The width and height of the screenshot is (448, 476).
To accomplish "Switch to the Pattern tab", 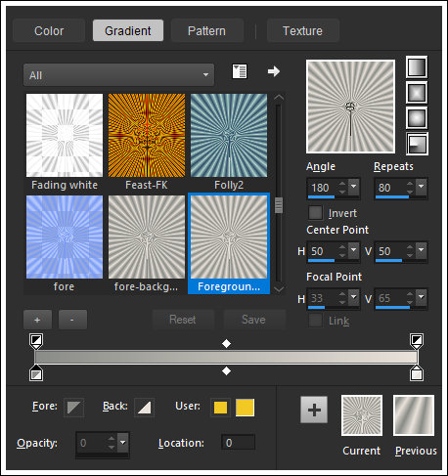I will point(206,30).
